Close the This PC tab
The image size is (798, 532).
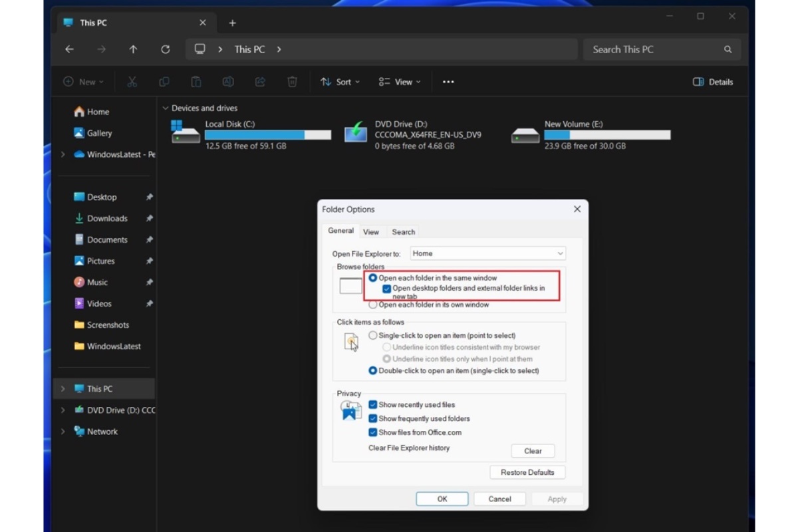[x=203, y=23]
